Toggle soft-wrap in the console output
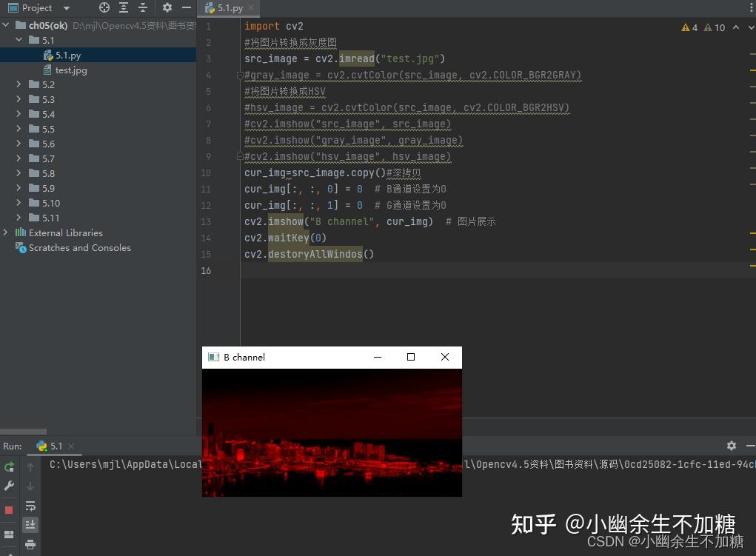The width and height of the screenshot is (756, 556). pos(30,506)
